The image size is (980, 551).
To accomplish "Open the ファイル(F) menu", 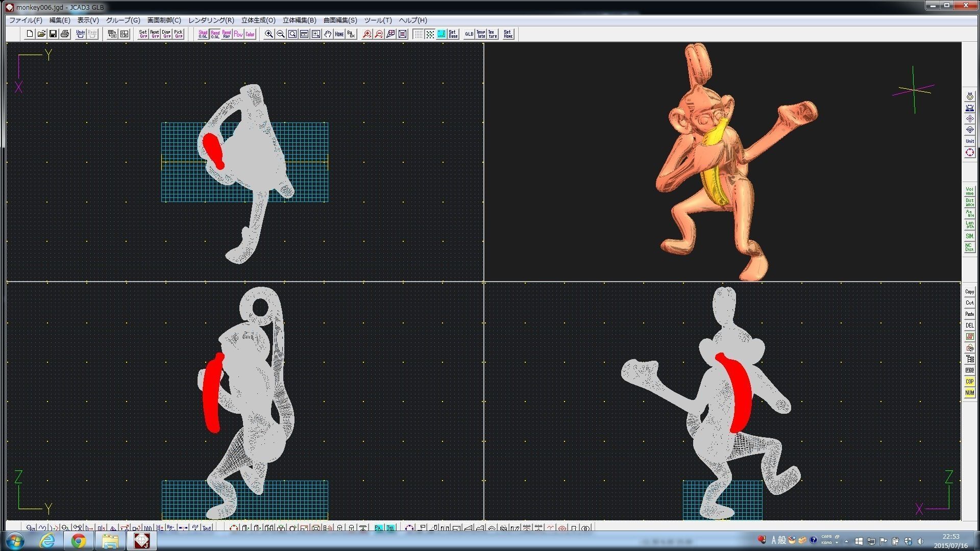I will [x=26, y=20].
